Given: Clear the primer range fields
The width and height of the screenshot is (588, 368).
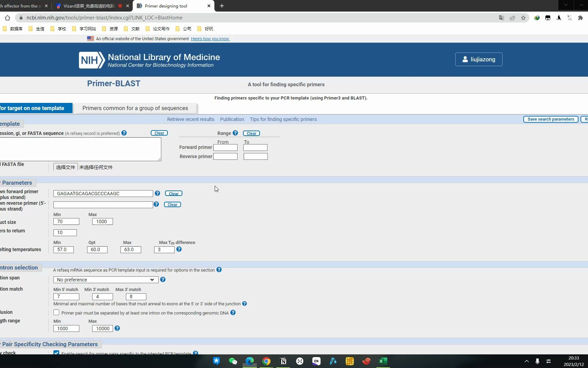Looking at the screenshot, I should coord(251,133).
